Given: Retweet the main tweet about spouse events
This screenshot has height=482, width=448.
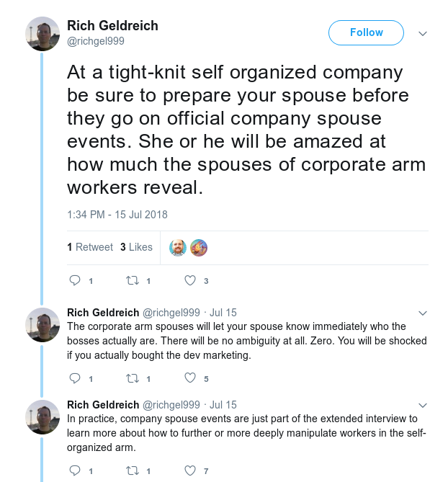Looking at the screenshot, I should point(133,280).
